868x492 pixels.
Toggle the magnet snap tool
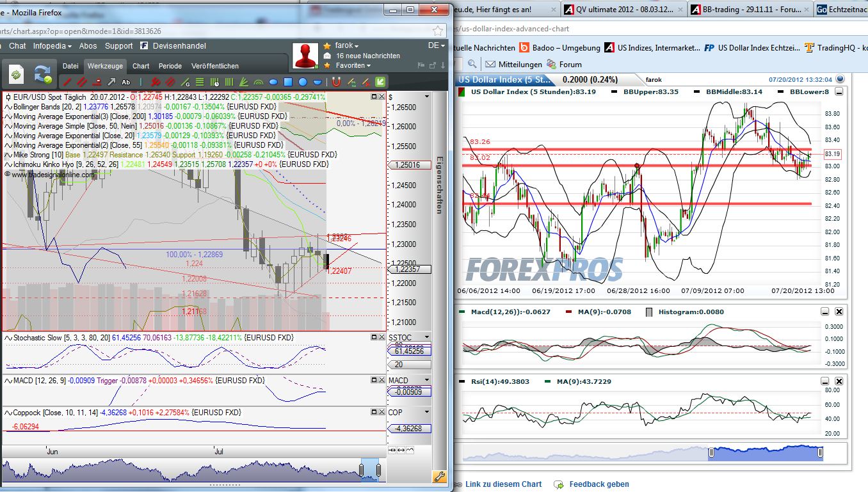point(336,82)
